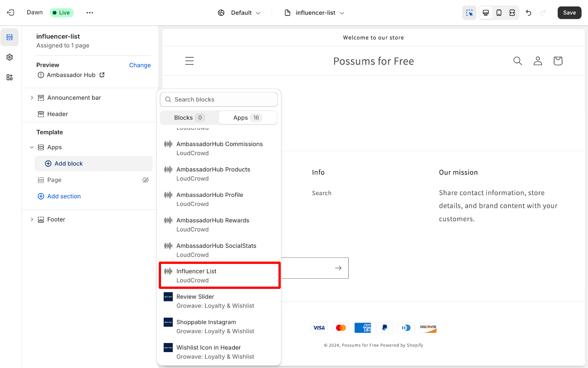The width and height of the screenshot is (588, 368).
Task: Click the Visa payment icon
Action: tap(319, 328)
